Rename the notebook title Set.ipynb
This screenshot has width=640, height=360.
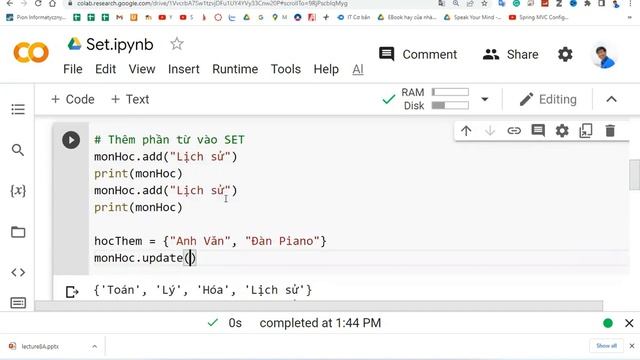click(120, 44)
